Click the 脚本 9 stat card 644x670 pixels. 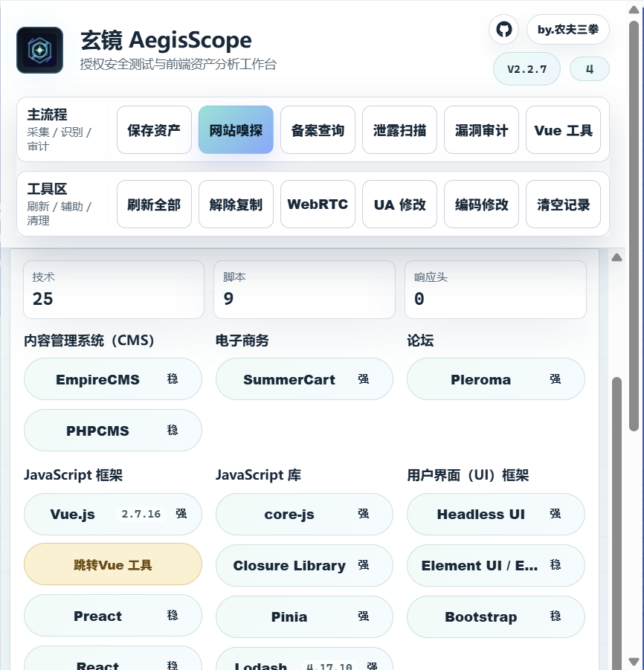[304, 290]
